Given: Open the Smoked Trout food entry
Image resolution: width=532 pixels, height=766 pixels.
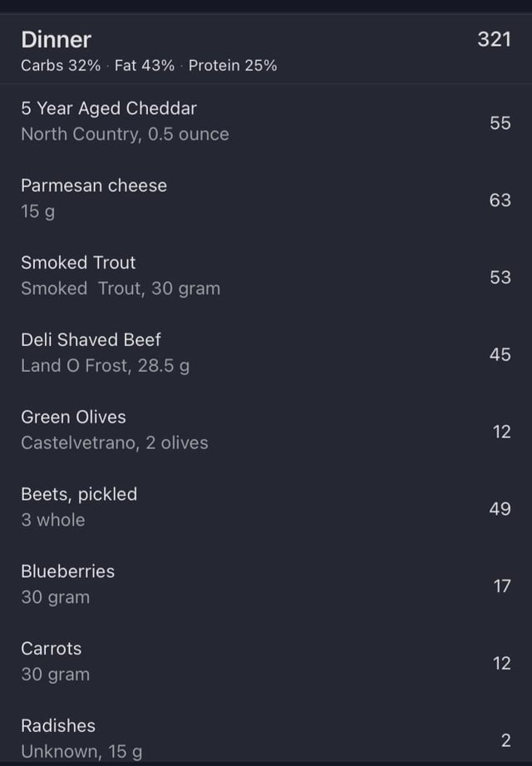Looking at the screenshot, I should (266, 276).
